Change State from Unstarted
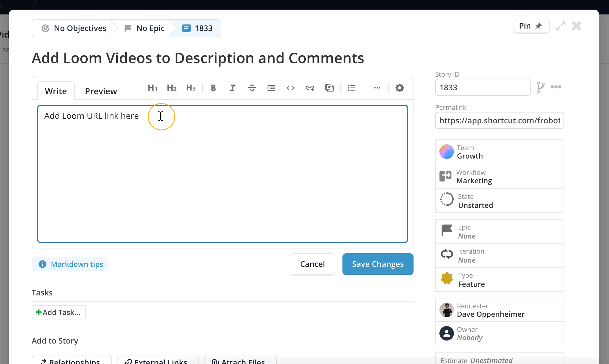Image resolution: width=609 pixels, height=364 pixels. [499, 201]
